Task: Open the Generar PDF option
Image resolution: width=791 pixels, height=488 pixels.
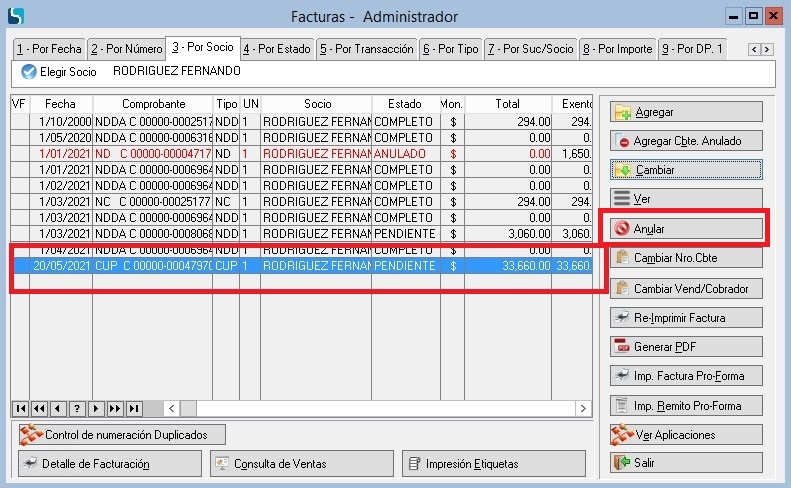Action: pos(685,347)
